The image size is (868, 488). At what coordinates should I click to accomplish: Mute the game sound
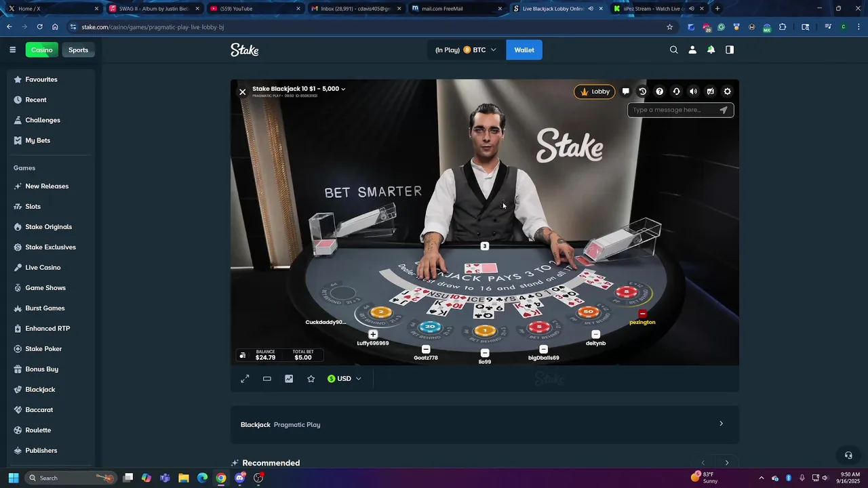tap(693, 91)
